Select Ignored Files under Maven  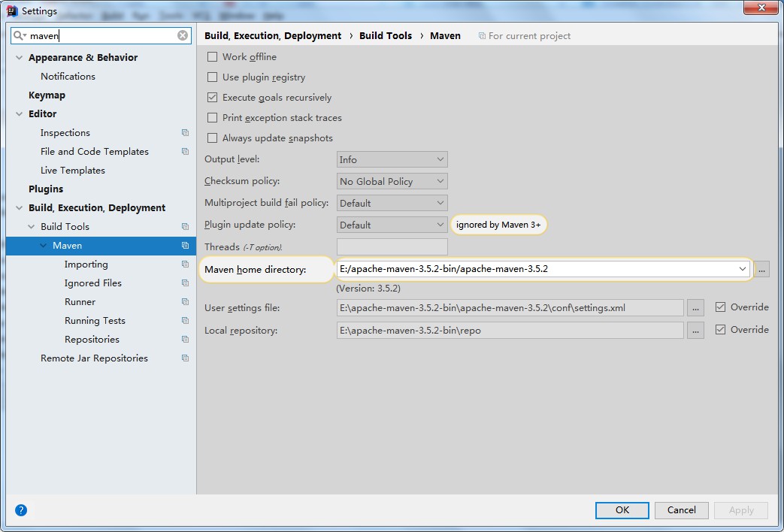tap(93, 283)
